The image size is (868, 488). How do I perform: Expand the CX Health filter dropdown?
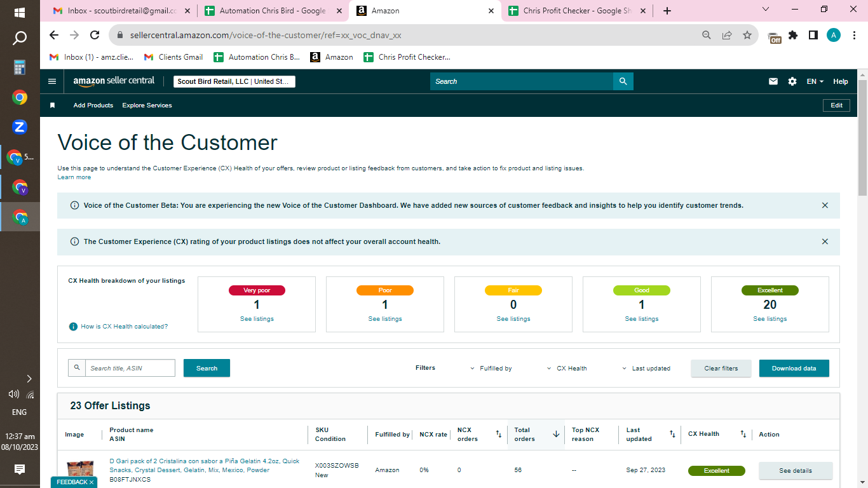tap(567, 369)
